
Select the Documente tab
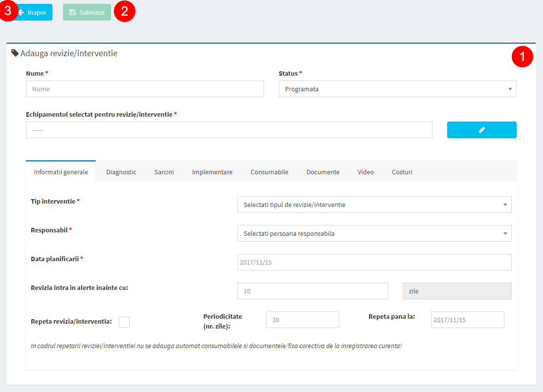(323, 172)
